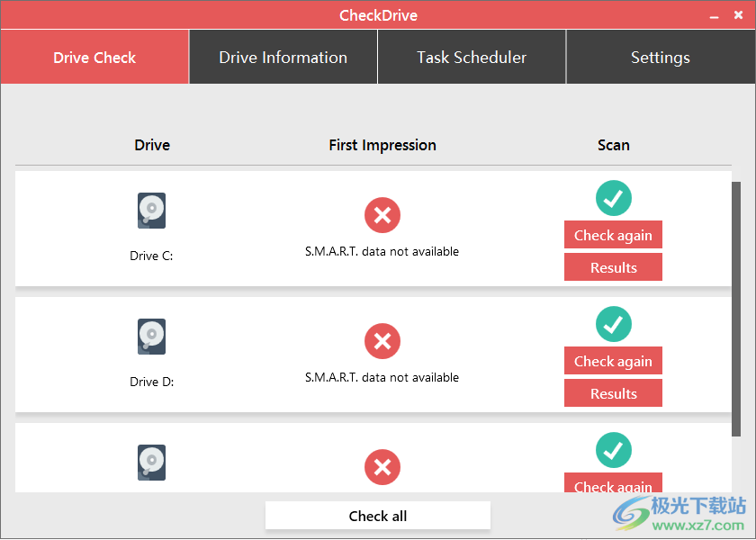Click the red X icon for Drive C:

pyautogui.click(x=382, y=215)
